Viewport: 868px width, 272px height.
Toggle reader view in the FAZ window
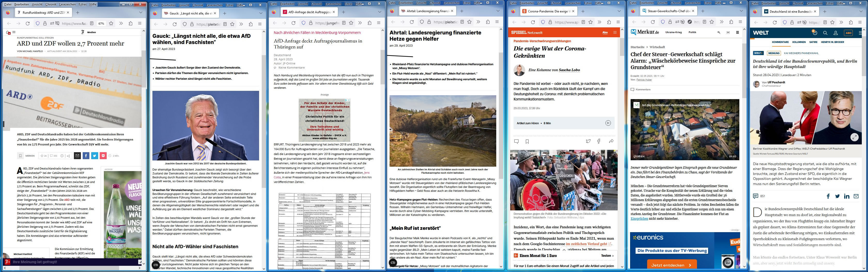[x=92, y=23]
